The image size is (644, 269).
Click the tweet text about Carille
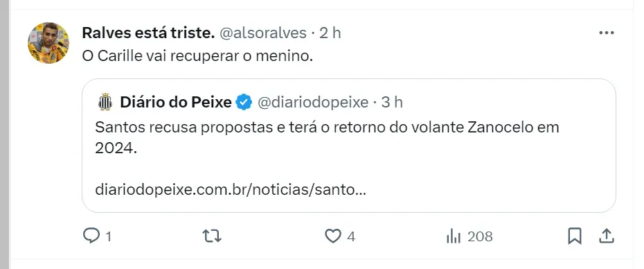click(197, 56)
